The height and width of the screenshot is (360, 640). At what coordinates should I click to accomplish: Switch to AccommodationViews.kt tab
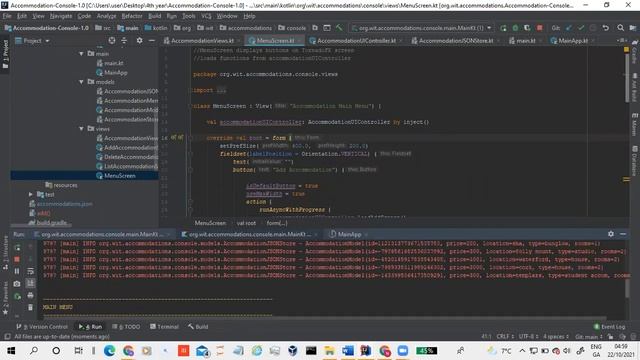click(202, 40)
